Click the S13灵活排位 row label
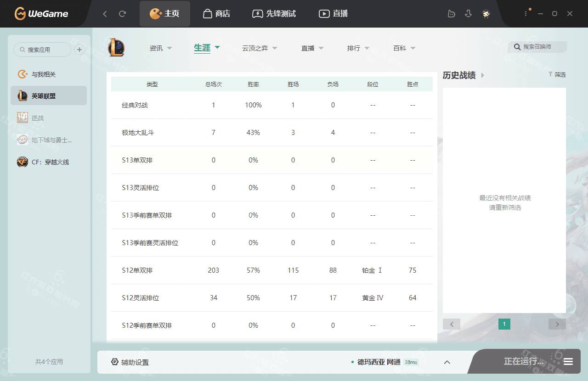The height and width of the screenshot is (381, 588). coord(141,188)
